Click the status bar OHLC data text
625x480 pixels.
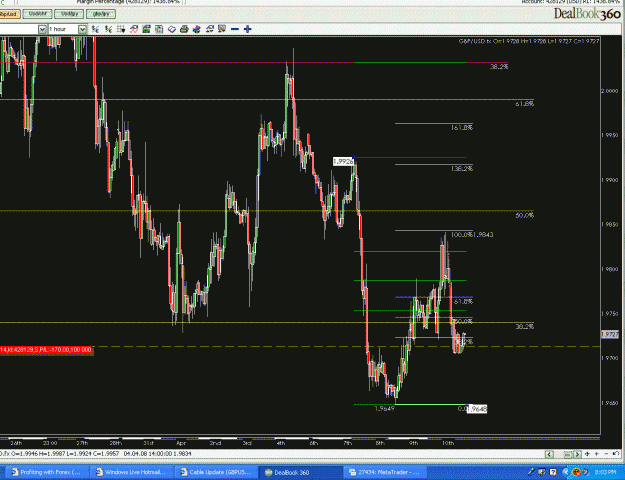click(x=96, y=454)
